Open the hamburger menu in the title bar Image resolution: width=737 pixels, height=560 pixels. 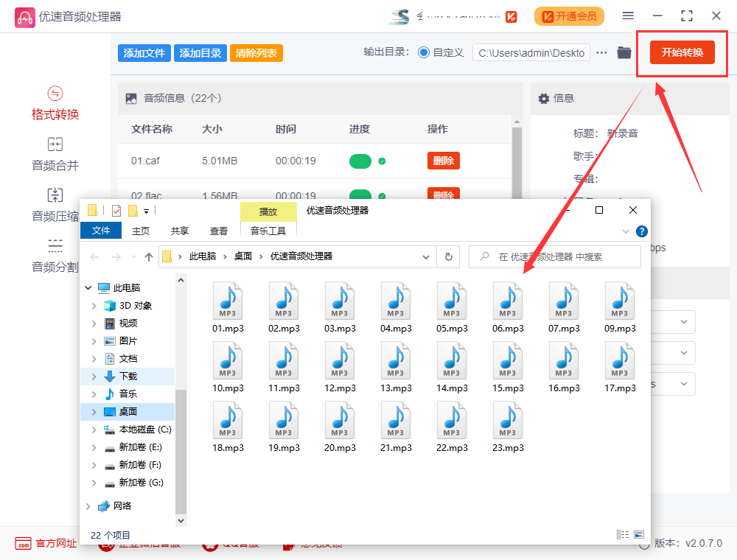628,16
